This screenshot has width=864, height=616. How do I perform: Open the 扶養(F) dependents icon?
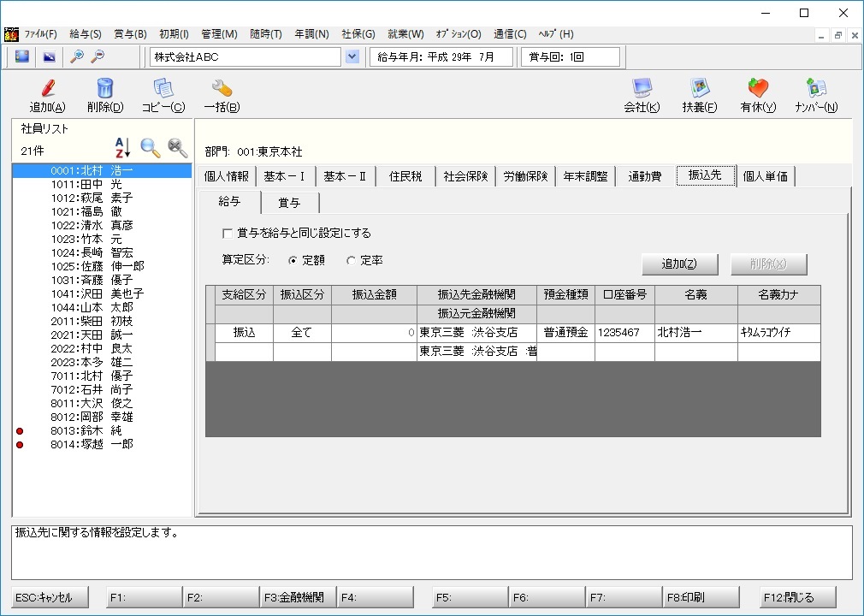699,88
